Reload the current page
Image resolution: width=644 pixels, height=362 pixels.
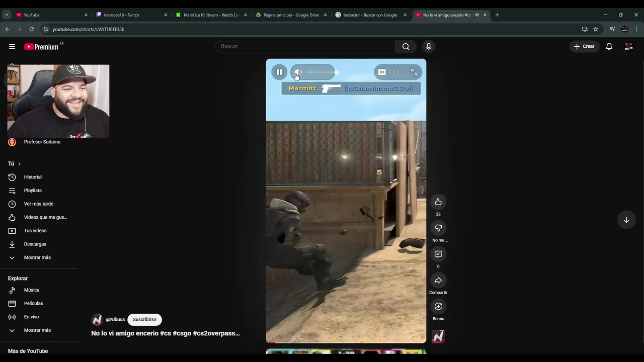click(x=31, y=29)
